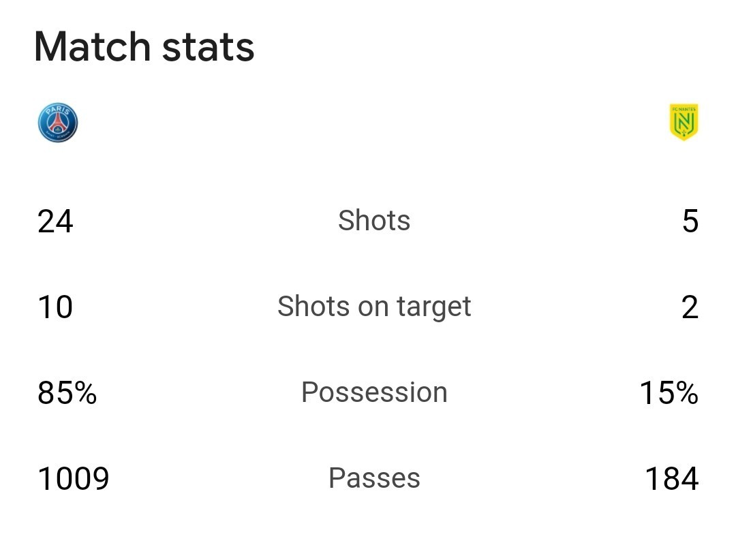Screen dimensions: 736x560
Task: Click the Passes stat label
Action: [x=374, y=478]
